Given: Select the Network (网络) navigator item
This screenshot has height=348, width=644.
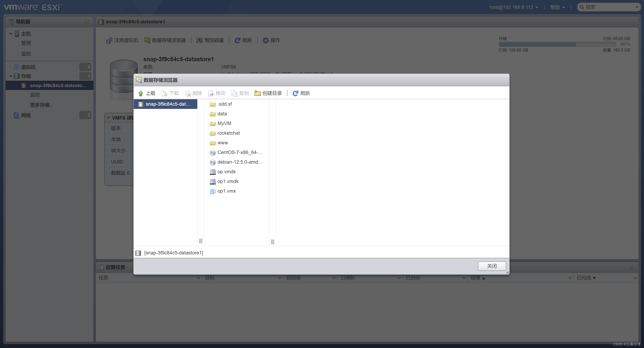Looking at the screenshot, I should coord(26,115).
